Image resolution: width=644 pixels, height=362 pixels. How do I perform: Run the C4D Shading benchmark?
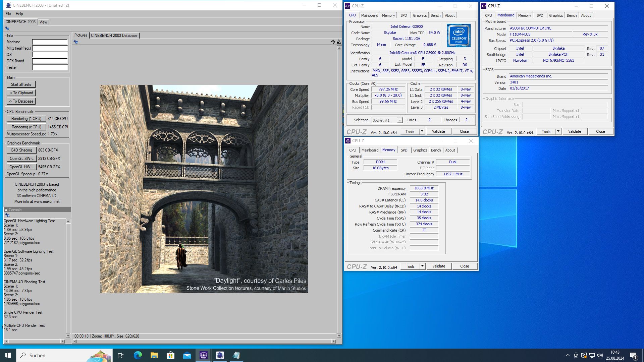click(21, 150)
